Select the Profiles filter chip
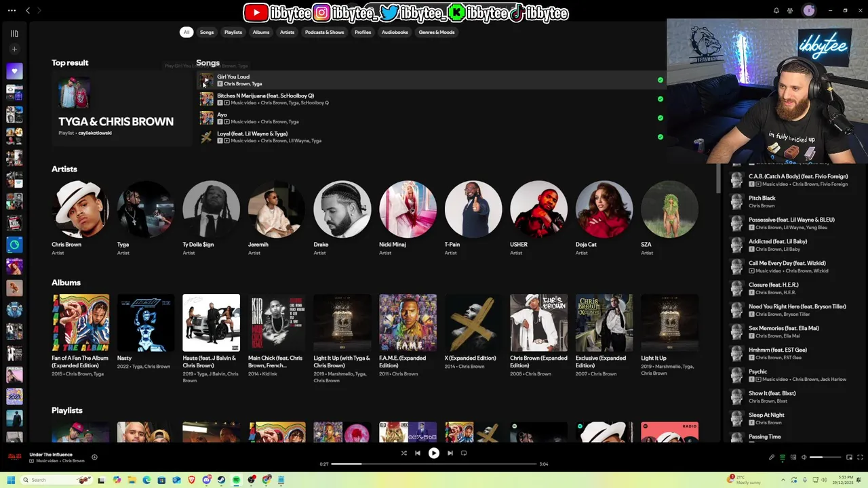The width and height of the screenshot is (868, 488). 363,32
